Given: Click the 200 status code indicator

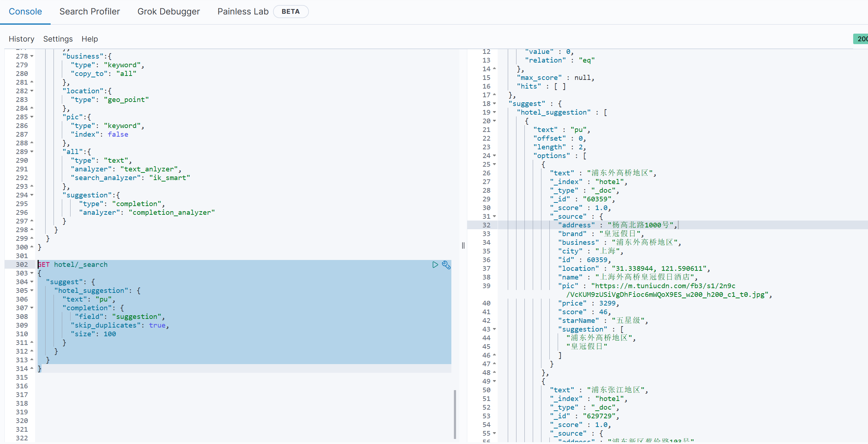Looking at the screenshot, I should tap(861, 39).
